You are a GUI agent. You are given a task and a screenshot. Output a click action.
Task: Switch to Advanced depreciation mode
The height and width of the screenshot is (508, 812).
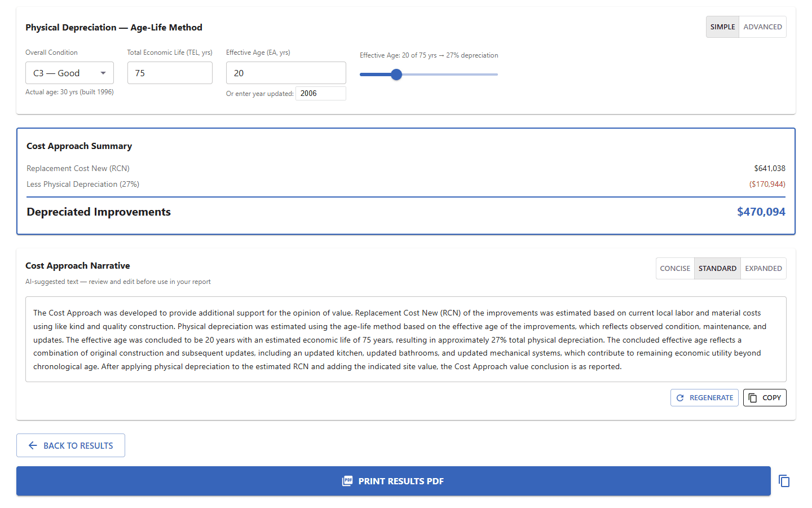coord(762,27)
